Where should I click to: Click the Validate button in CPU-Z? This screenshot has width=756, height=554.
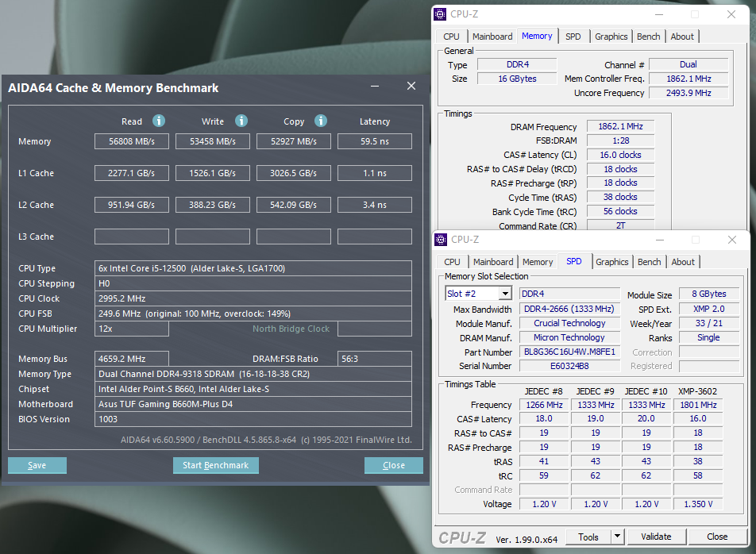[x=656, y=537]
